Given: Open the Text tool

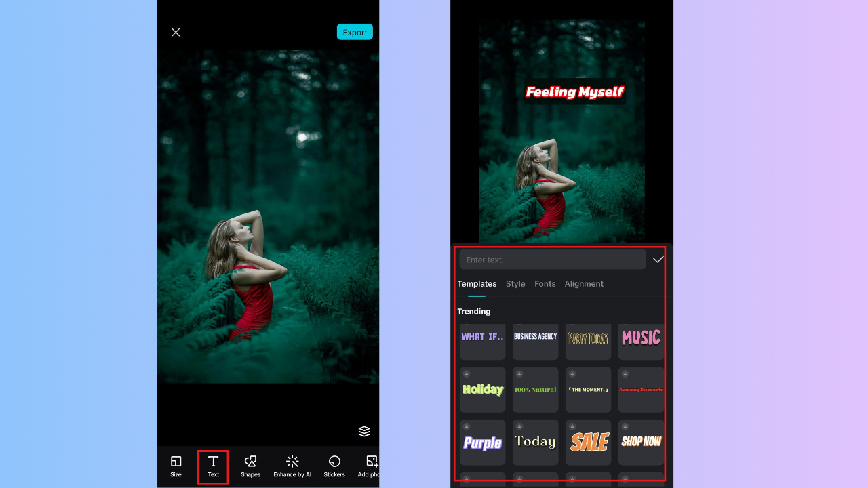Looking at the screenshot, I should pos(213,466).
